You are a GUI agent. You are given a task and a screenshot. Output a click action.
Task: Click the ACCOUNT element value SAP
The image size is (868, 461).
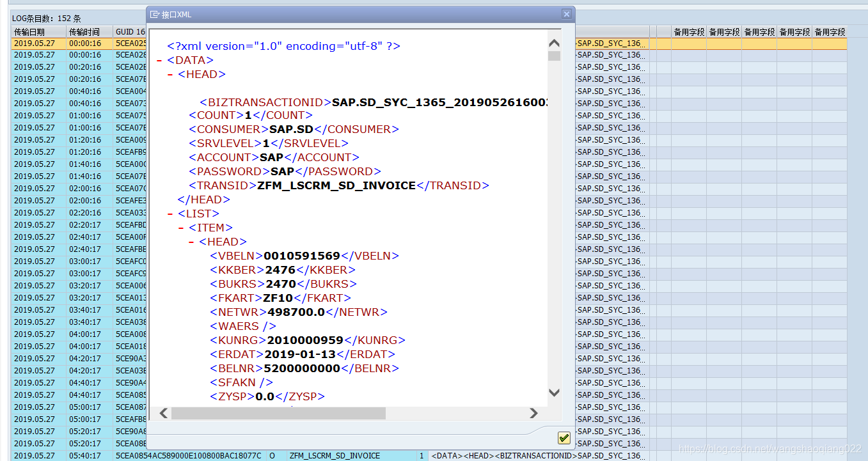pyautogui.click(x=272, y=157)
